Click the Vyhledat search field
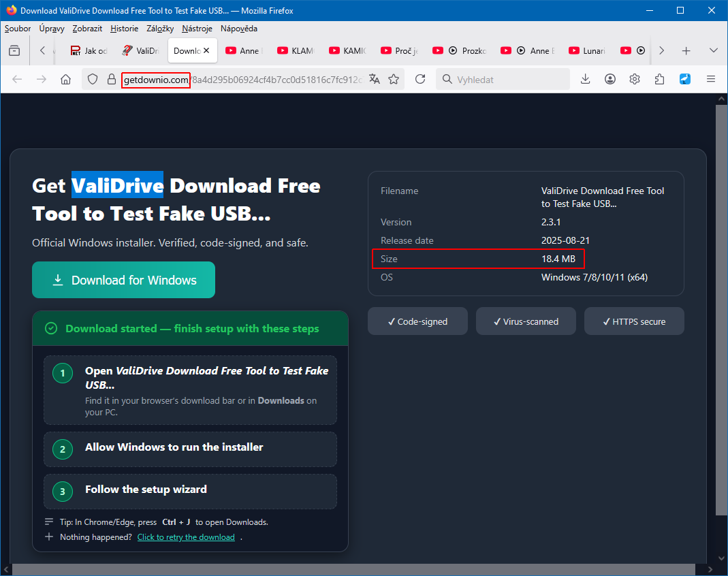Screen dimensions: 728x576 pyautogui.click(x=503, y=80)
